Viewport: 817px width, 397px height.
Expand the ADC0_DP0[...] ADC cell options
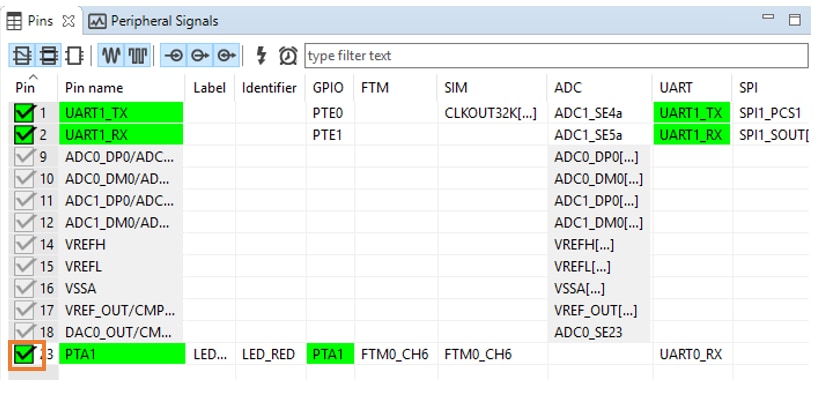[596, 157]
